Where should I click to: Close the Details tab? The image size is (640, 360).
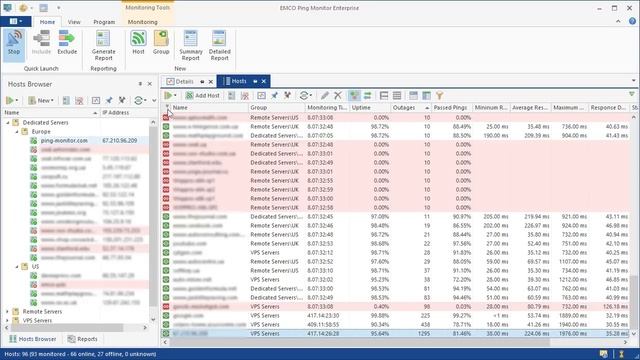(x=211, y=82)
